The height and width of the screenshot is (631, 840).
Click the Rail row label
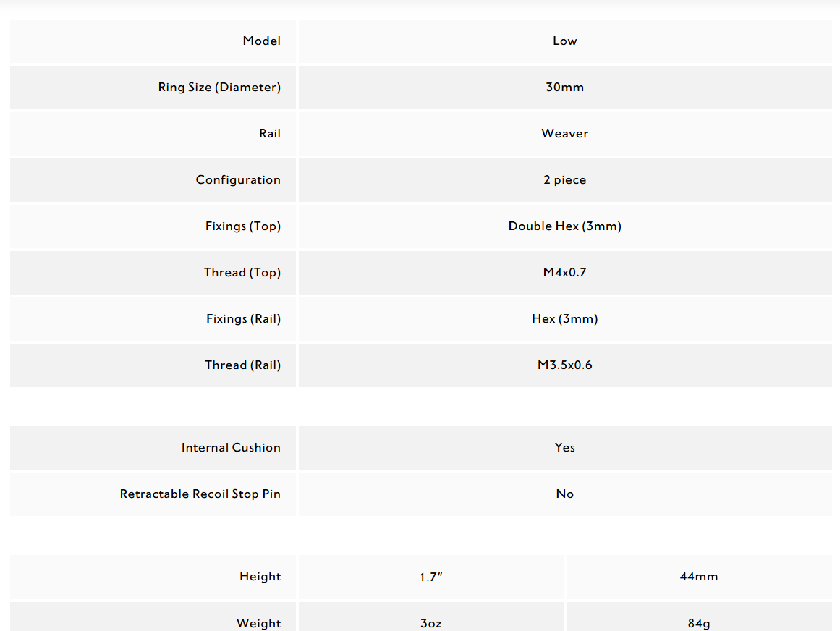270,134
